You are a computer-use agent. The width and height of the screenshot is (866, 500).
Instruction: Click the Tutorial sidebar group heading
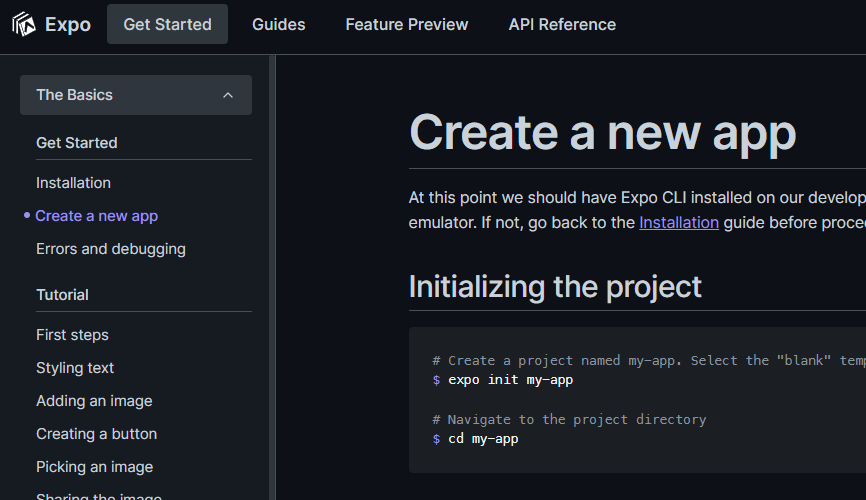click(62, 295)
